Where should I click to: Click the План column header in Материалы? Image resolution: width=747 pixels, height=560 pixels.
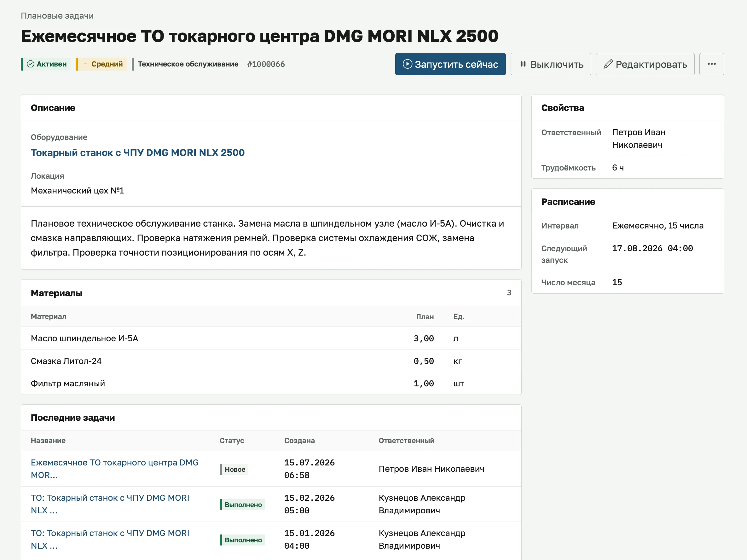tap(425, 317)
